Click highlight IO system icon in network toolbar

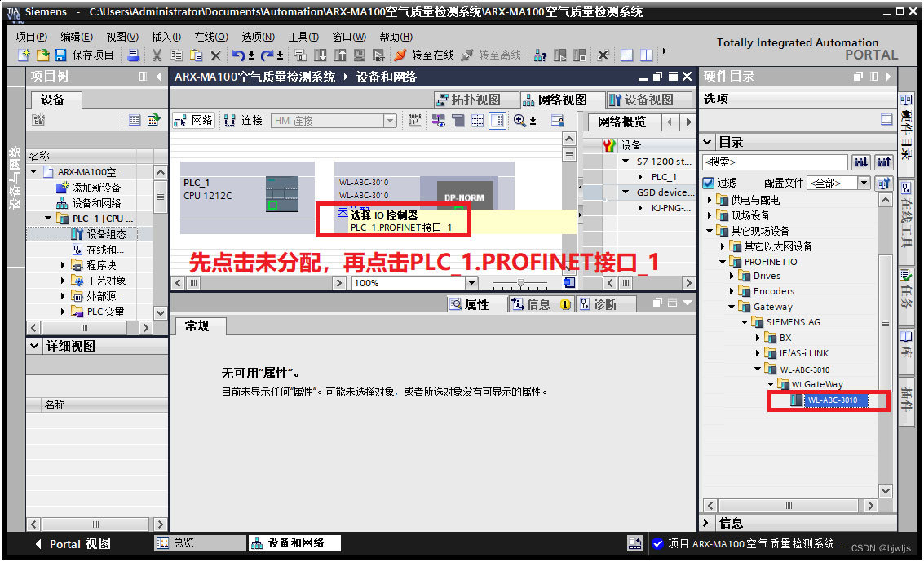(x=439, y=120)
